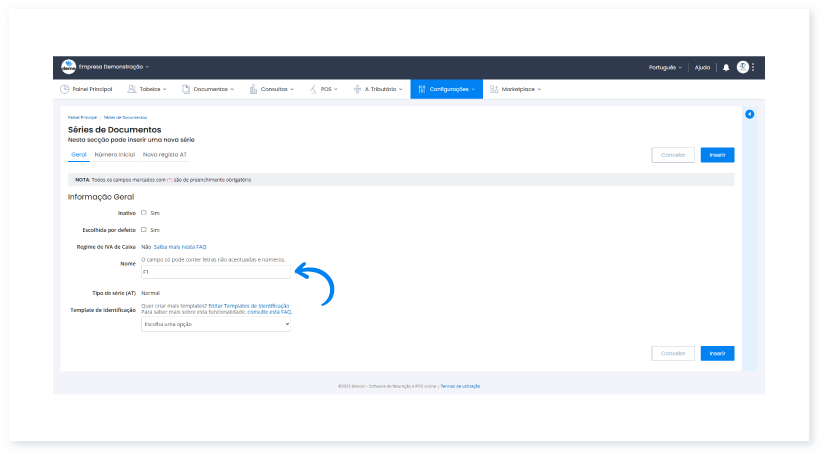824x456 pixels.
Task: Open the Empresa Demonstração dropdown
Action: click(x=114, y=67)
